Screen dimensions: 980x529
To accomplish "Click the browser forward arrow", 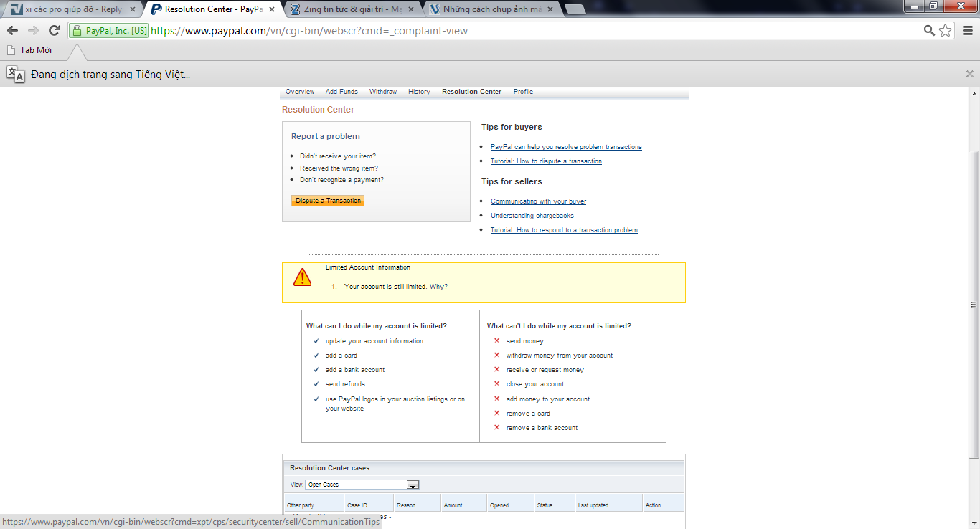I will tap(33, 30).
